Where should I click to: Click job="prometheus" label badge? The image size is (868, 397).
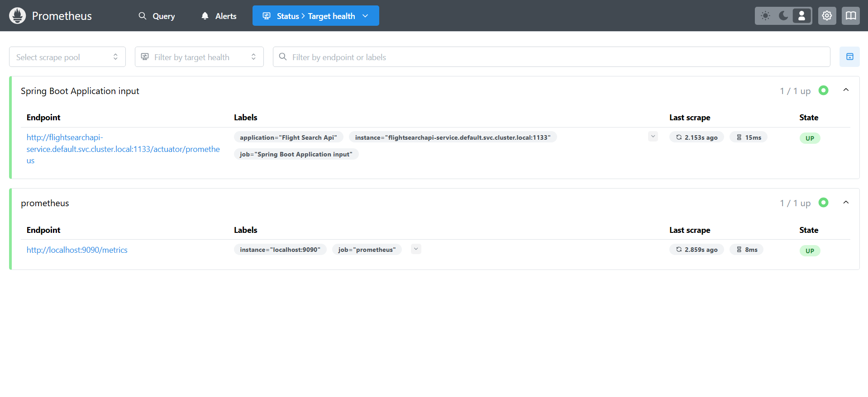pyautogui.click(x=367, y=250)
